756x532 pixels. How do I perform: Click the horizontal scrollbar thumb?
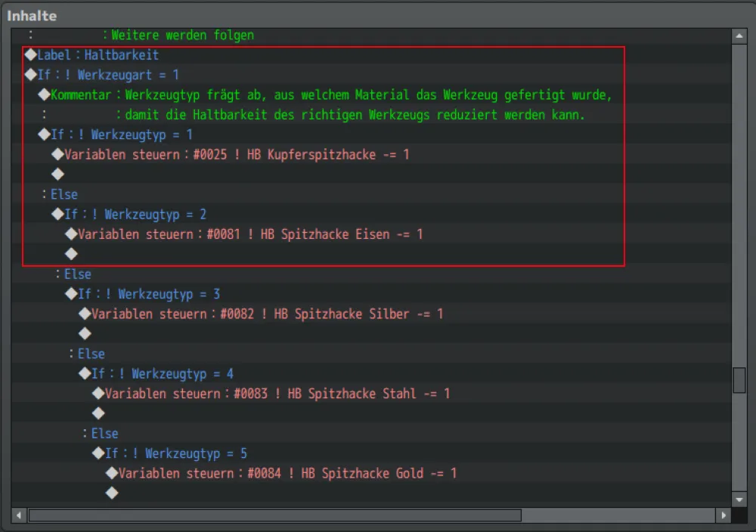[275, 515]
